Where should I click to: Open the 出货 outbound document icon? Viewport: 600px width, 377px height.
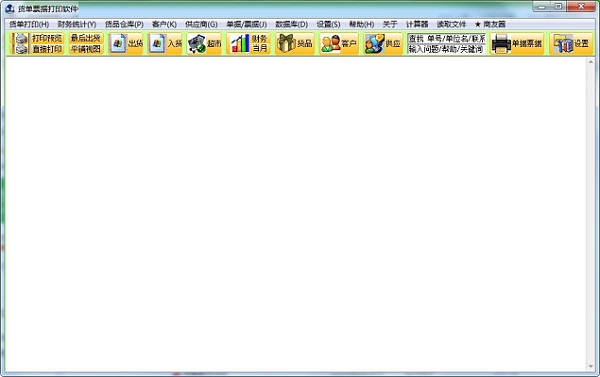(x=126, y=43)
